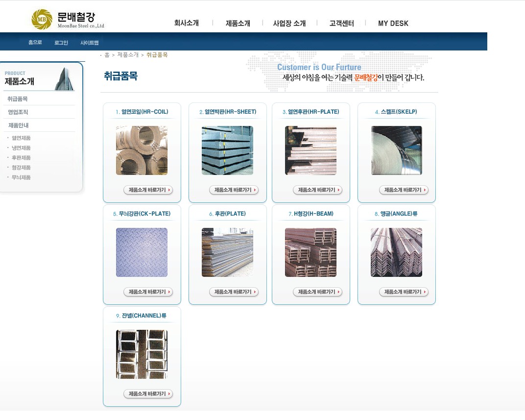Click the title 5. 무늬강판(CK-PLATE)
Viewport: 525px width, 420px height.
[x=142, y=214]
